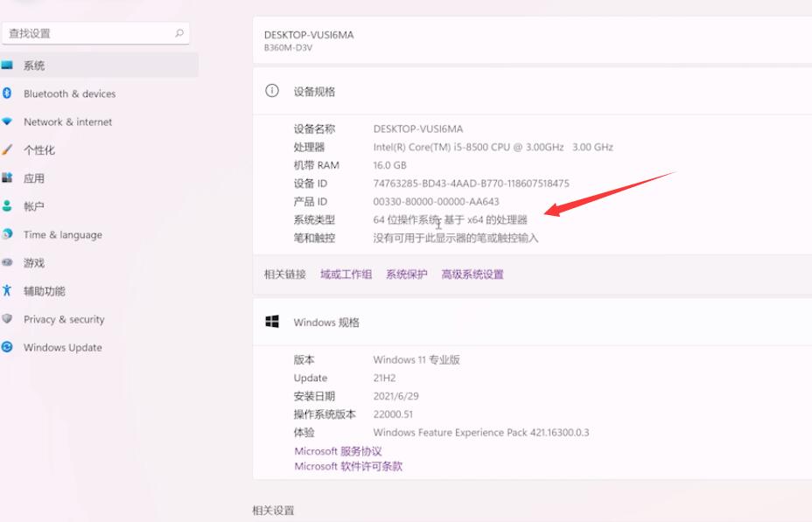Open the 系统保护 link
Image resolution: width=812 pixels, height=522 pixels.
tap(407, 275)
